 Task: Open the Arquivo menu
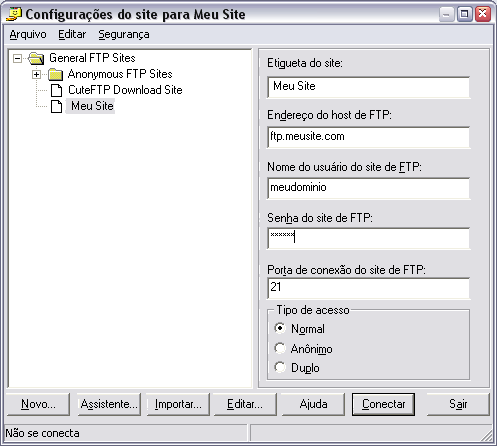coord(28,34)
